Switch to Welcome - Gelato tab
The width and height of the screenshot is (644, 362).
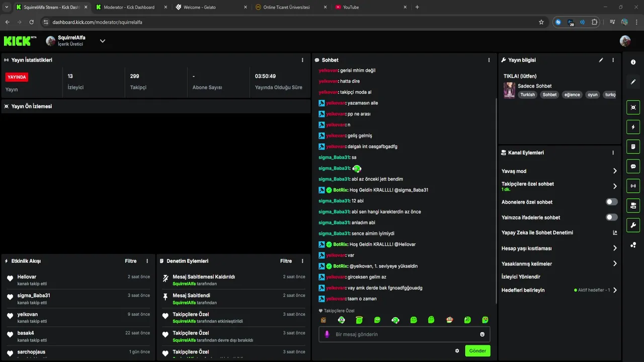(211, 7)
